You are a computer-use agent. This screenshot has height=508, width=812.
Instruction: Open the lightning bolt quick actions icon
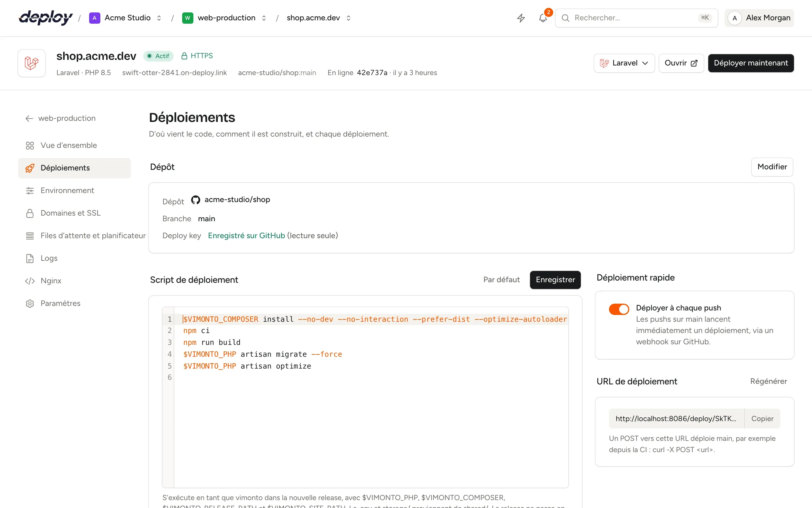tap(521, 18)
